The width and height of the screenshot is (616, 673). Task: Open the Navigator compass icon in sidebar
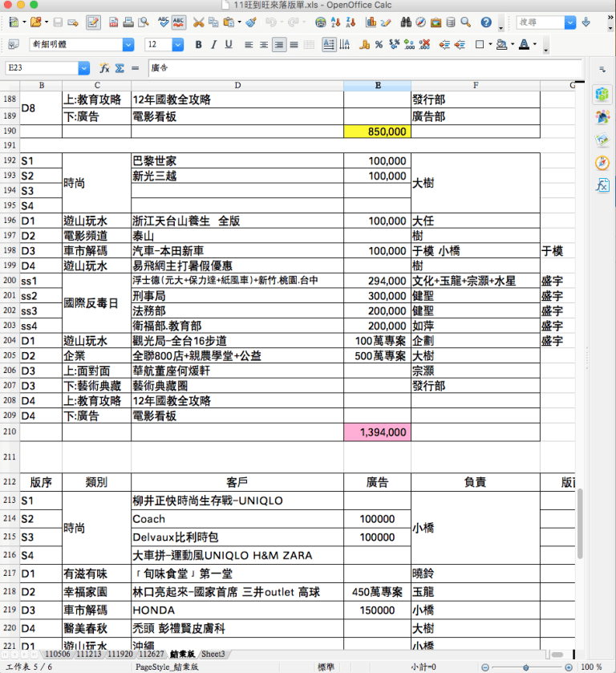[602, 163]
